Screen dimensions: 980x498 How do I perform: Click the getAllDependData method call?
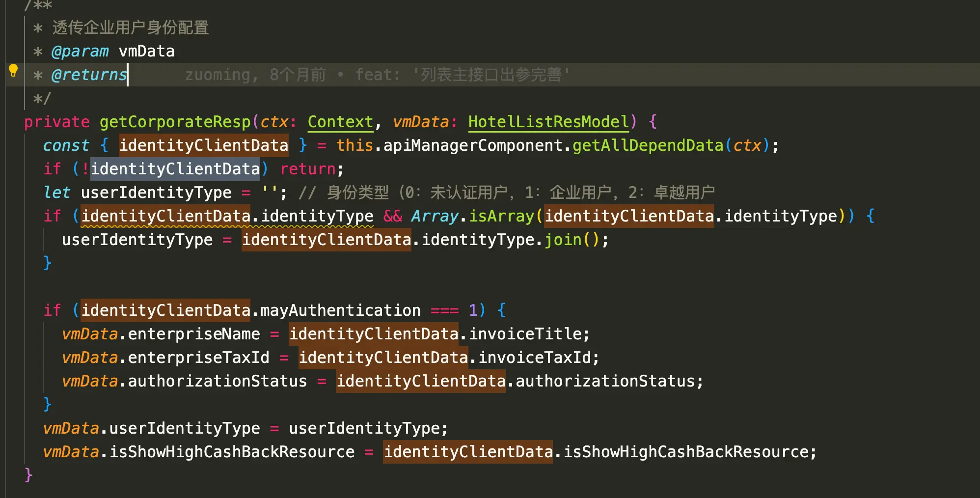coord(648,145)
